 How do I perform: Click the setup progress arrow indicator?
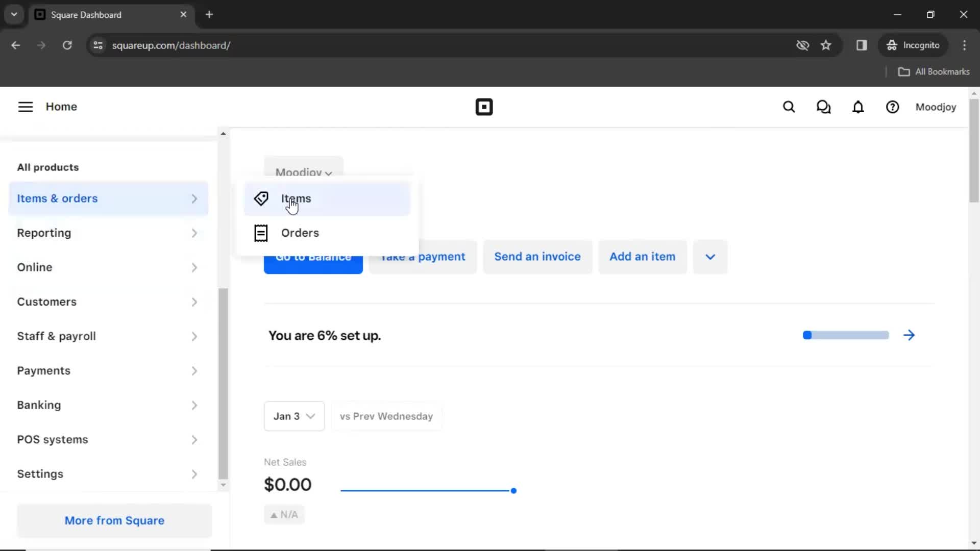[909, 335]
